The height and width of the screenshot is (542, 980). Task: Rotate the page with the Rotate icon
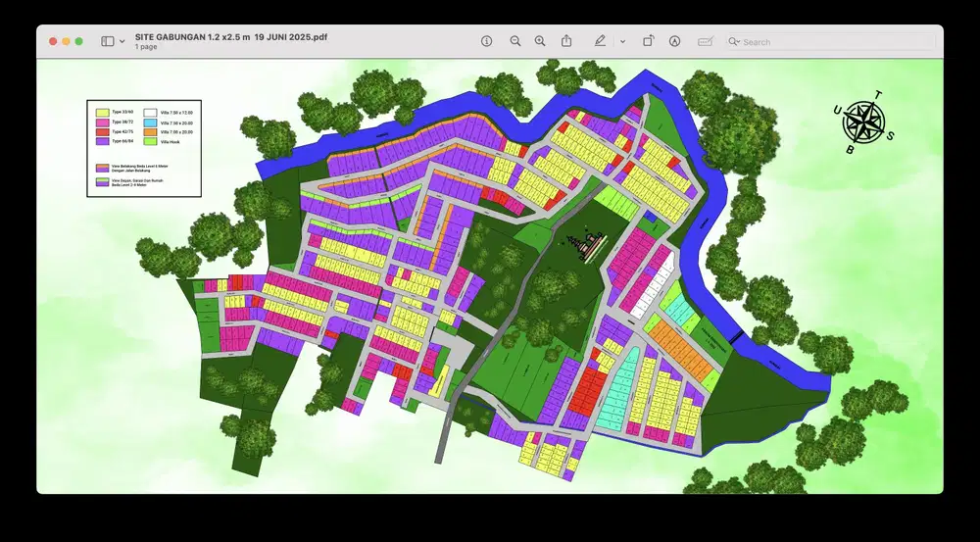648,41
